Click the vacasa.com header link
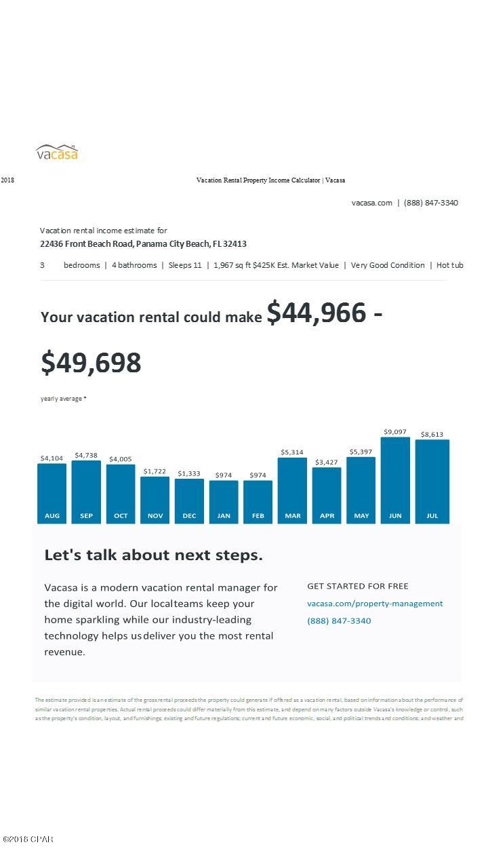 pyautogui.click(x=371, y=203)
